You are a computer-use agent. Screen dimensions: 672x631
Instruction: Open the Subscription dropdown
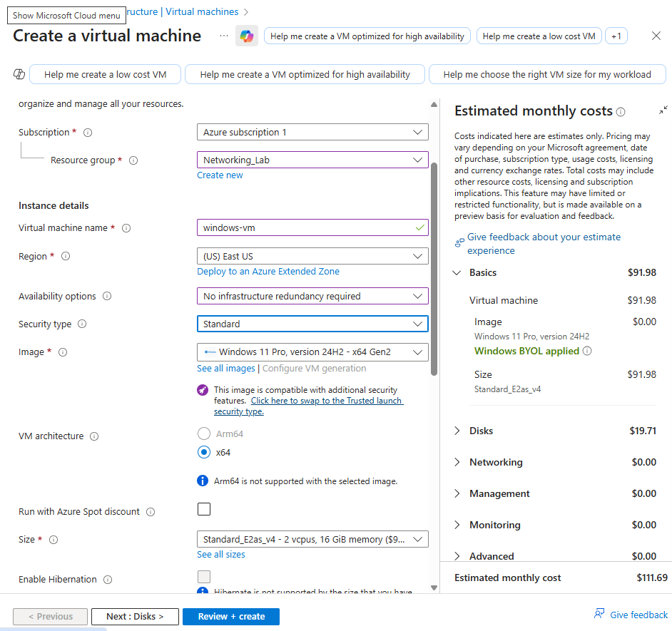(x=312, y=132)
